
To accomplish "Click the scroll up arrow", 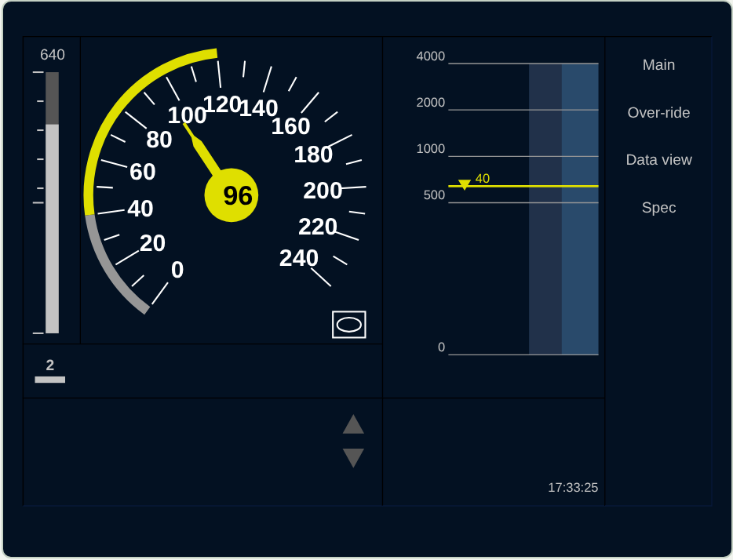I will click(x=353, y=424).
